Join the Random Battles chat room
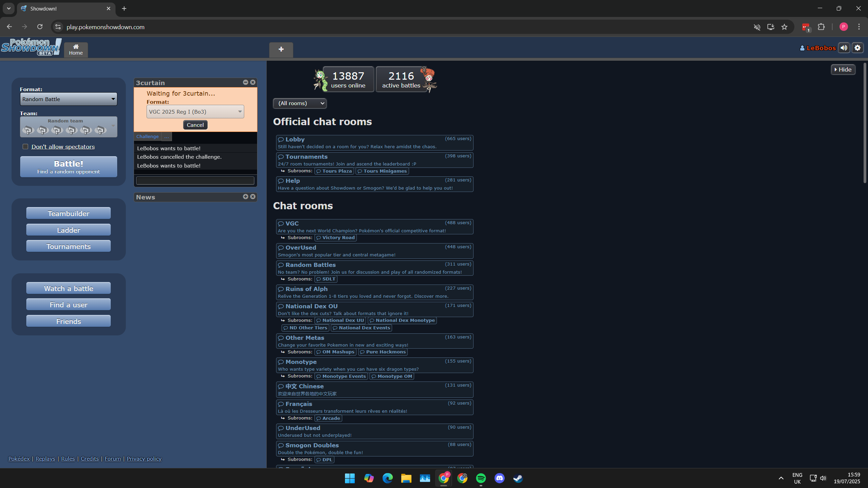 pos(374,268)
